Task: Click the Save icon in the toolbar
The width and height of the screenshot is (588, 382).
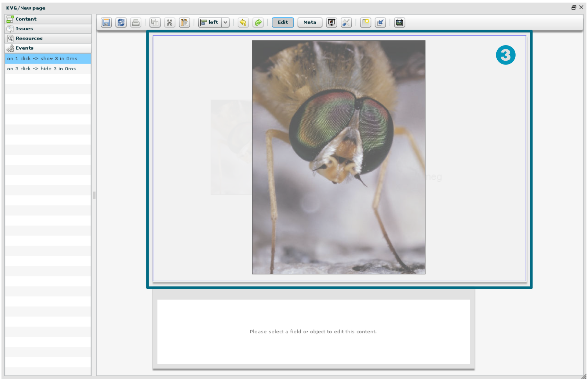Action: (x=106, y=22)
